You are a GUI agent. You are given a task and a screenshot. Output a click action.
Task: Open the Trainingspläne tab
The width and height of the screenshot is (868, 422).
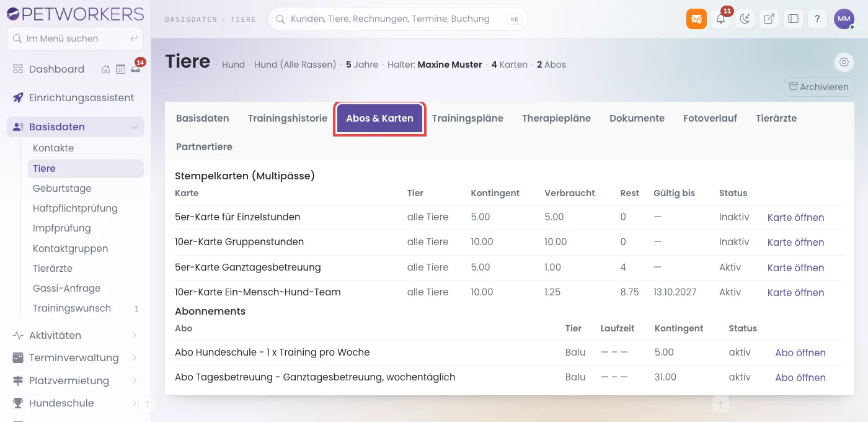467,118
